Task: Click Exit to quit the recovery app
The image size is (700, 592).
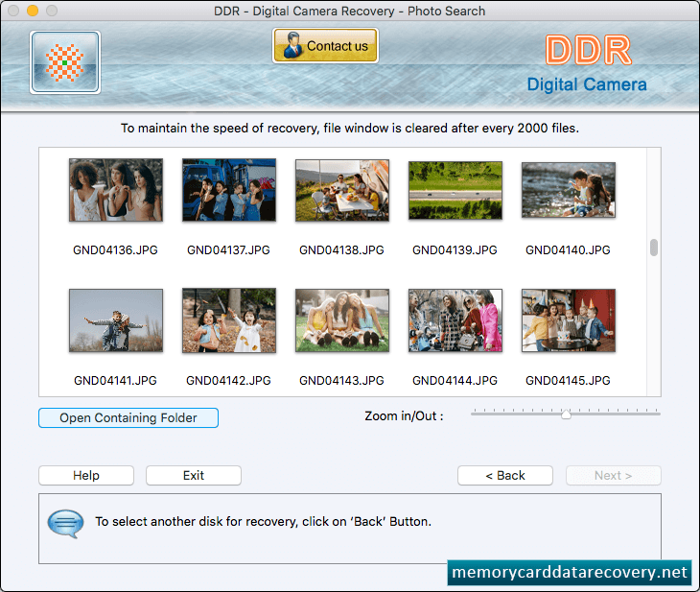Action: [194, 475]
